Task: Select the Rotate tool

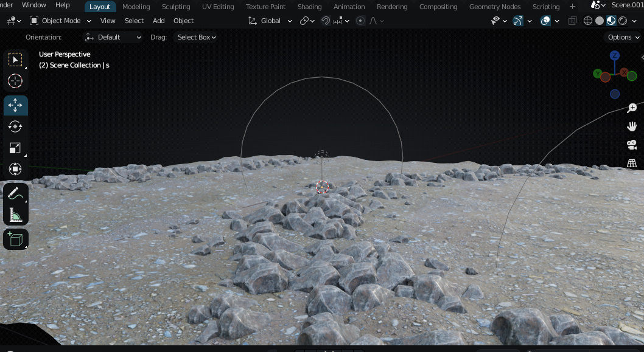Action: pyautogui.click(x=15, y=126)
